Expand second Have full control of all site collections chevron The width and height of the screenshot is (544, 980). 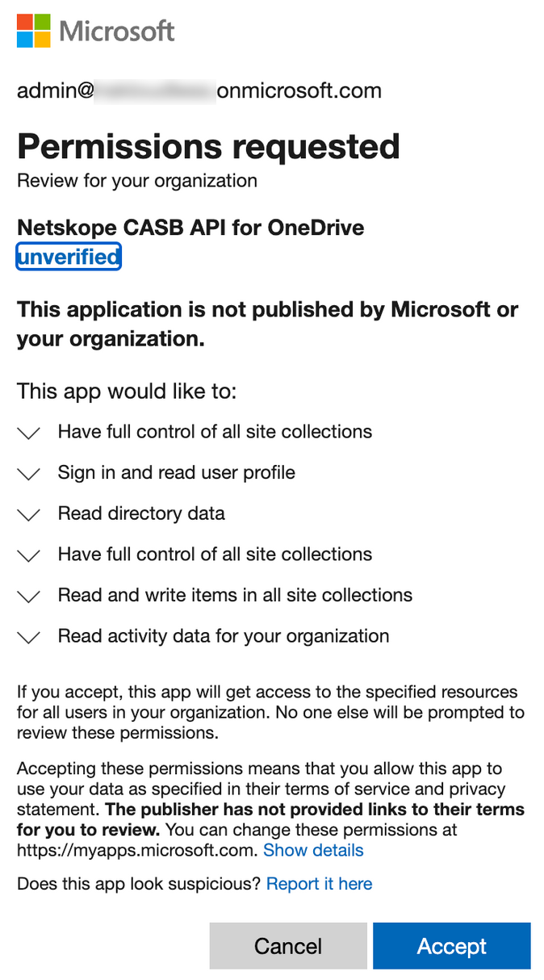[x=29, y=555]
